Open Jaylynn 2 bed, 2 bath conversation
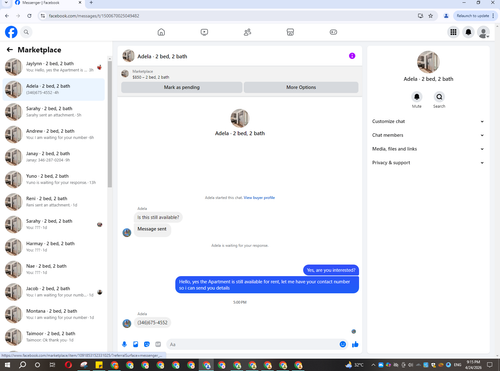The image size is (500, 371). (x=54, y=67)
